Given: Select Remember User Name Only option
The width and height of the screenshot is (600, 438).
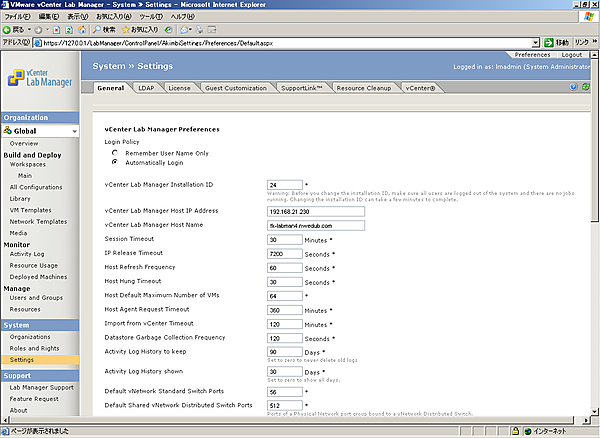Looking at the screenshot, I should pyautogui.click(x=114, y=153).
